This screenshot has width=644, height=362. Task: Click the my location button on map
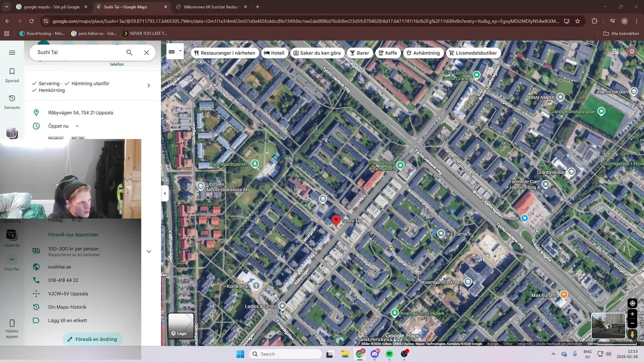(632, 303)
